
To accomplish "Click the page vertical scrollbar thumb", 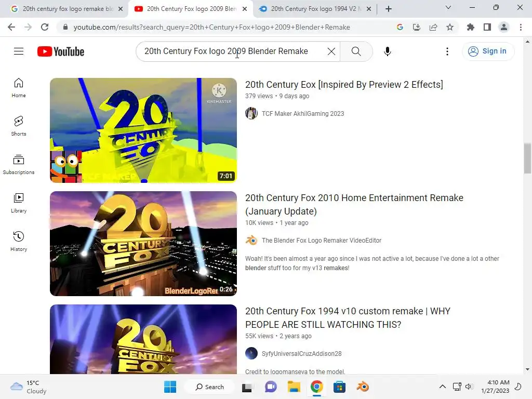I will click(x=527, y=158).
